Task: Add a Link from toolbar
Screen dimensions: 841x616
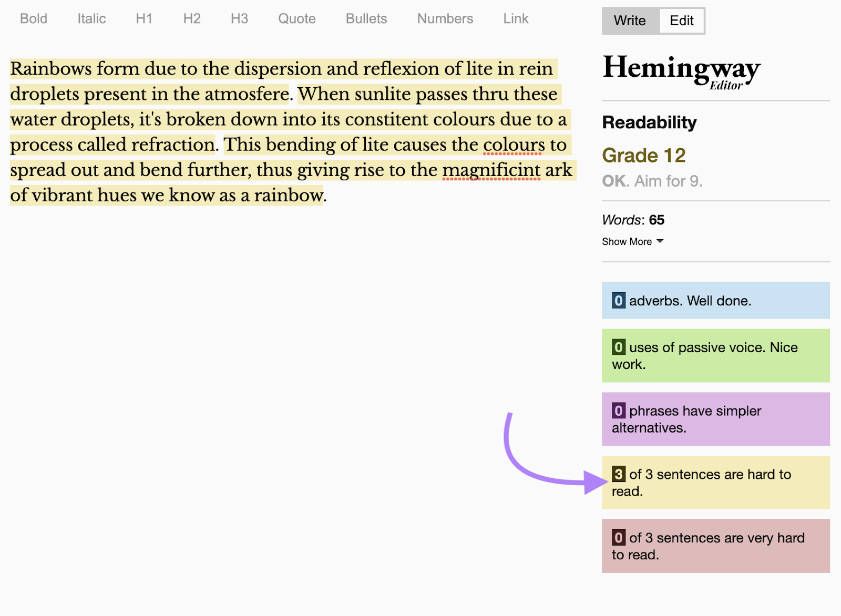Action: pyautogui.click(x=516, y=19)
